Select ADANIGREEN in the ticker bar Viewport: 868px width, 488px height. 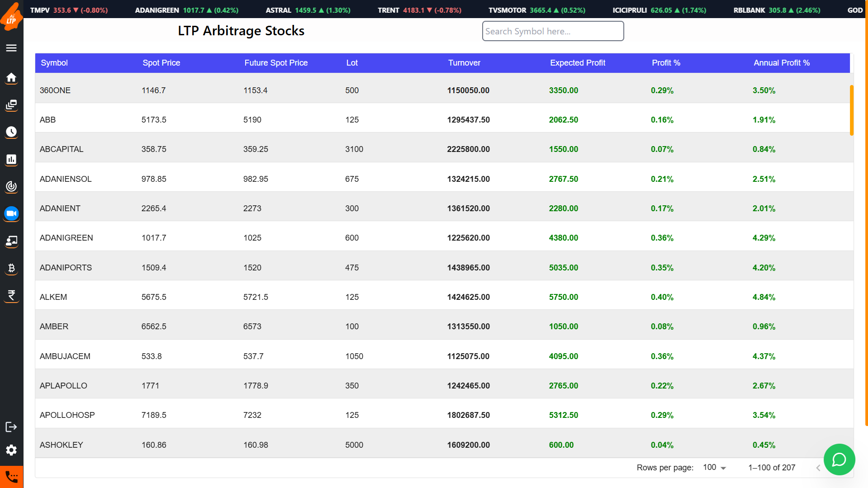click(x=157, y=9)
